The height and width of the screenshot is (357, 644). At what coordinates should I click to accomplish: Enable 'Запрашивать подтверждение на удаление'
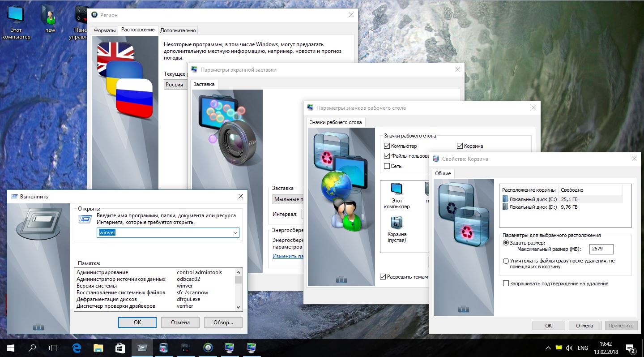[506, 283]
